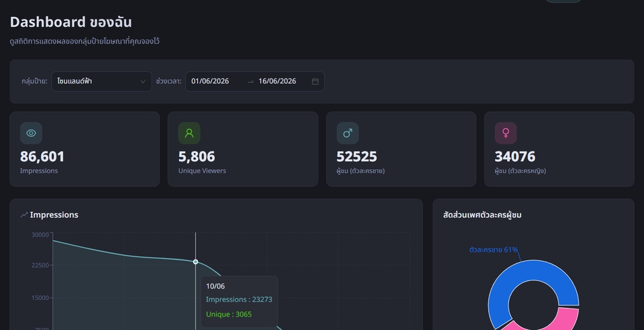Click the male symbol icon above 52525

pos(348,133)
